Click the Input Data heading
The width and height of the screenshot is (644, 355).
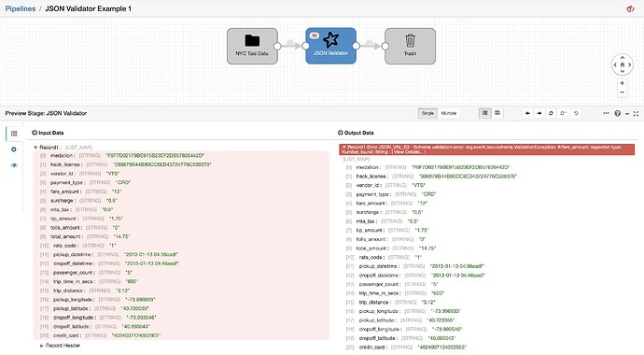click(48, 133)
